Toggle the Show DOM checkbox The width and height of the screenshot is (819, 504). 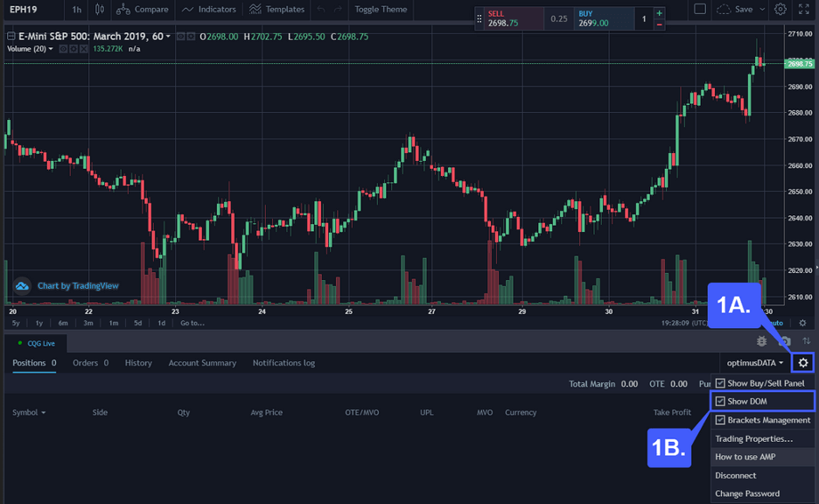[720, 402]
